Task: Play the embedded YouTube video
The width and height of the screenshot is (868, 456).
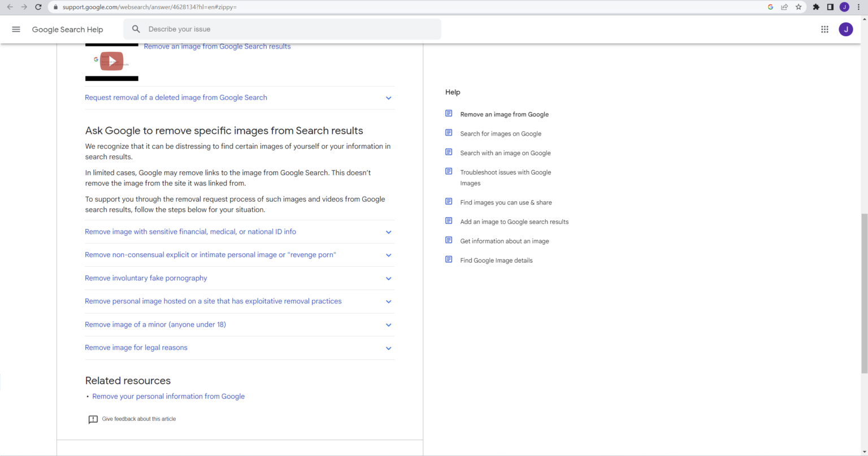Action: [112, 61]
